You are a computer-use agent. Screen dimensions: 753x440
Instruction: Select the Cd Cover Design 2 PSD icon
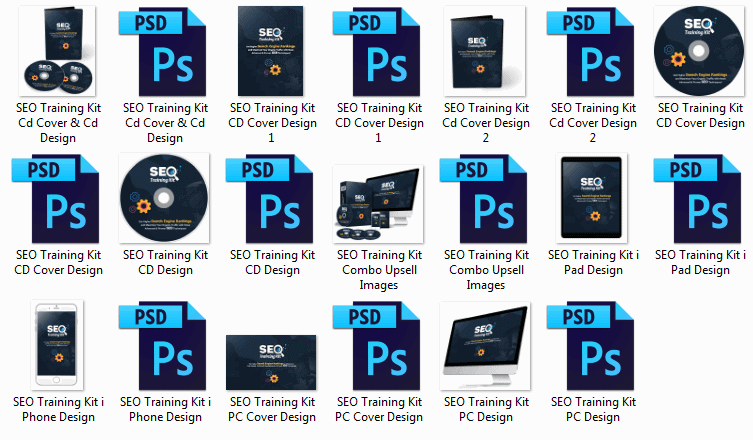[x=590, y=51]
